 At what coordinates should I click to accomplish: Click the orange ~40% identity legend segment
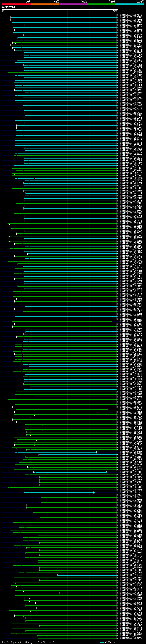point(45,4)
